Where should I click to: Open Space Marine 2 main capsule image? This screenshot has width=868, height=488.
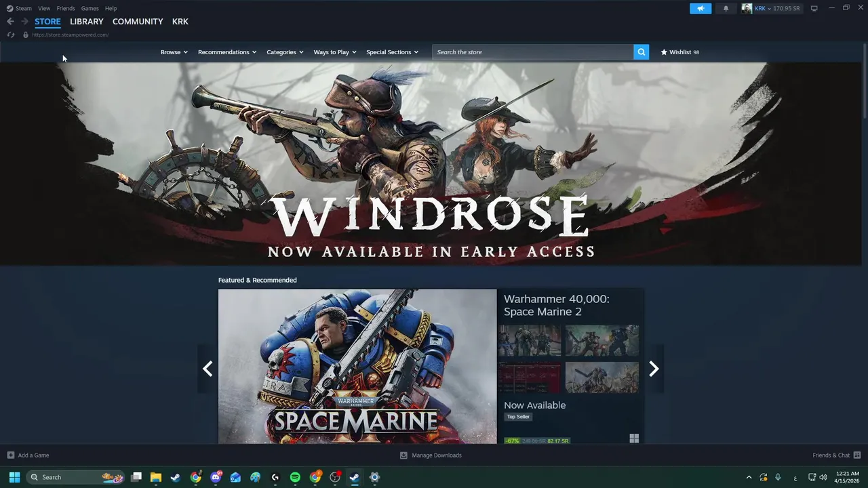[x=357, y=367]
